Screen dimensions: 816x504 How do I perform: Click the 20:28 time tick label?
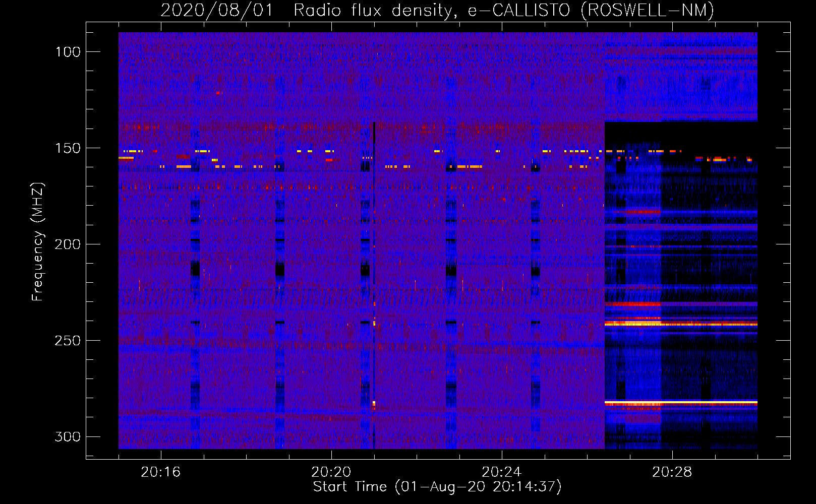point(672,472)
